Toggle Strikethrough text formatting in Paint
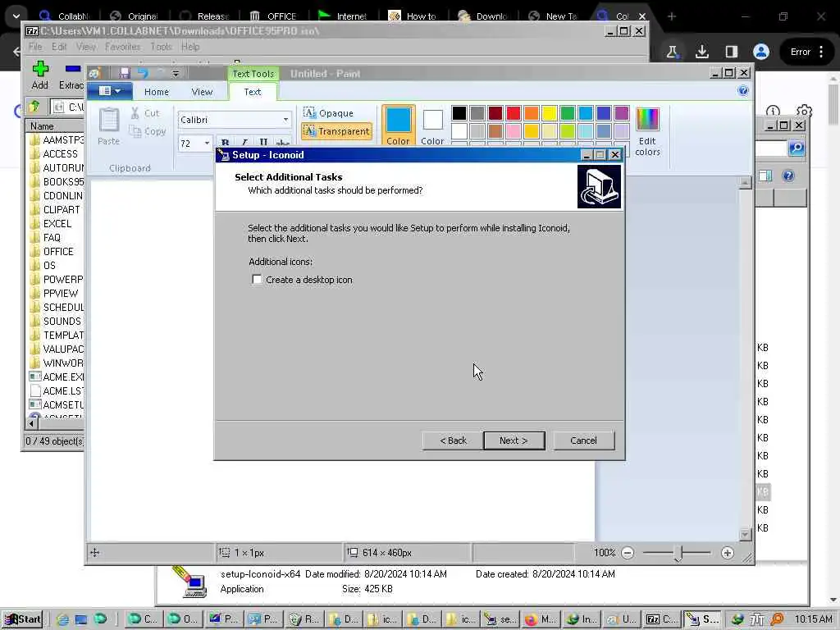 pyautogui.click(x=282, y=143)
